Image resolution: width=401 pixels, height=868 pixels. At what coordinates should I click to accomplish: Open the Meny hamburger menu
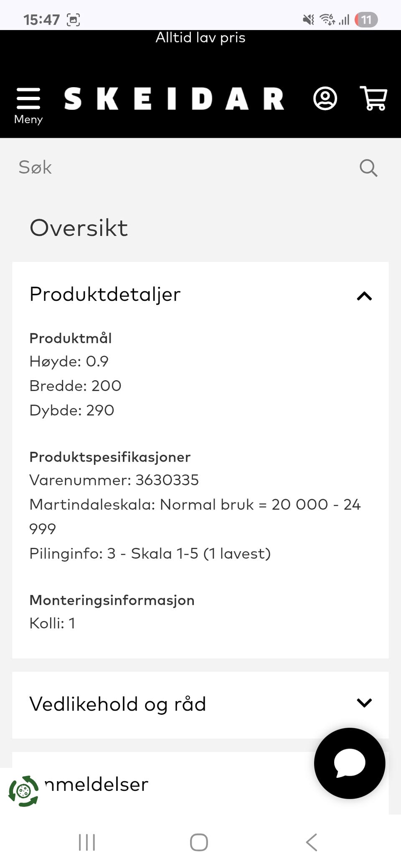(28, 99)
